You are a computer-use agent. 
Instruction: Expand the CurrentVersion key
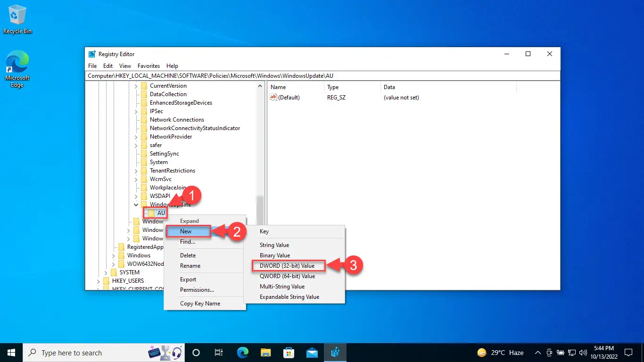point(136,86)
